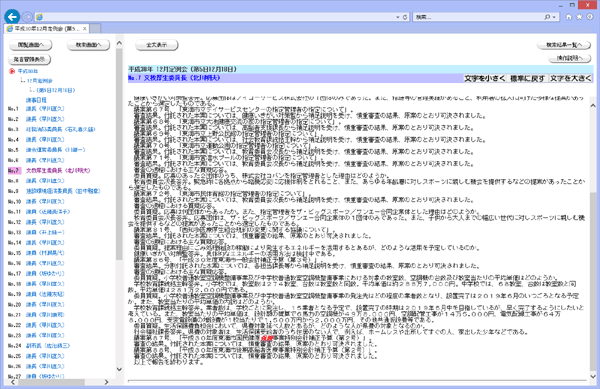The height and width of the screenshot is (389, 600).
Task: Click the red circle icon beside 平成30年
Action: point(12,71)
